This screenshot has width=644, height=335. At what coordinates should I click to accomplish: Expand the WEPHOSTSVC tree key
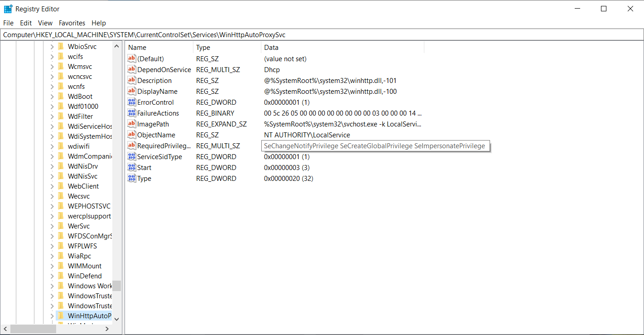(x=52, y=206)
